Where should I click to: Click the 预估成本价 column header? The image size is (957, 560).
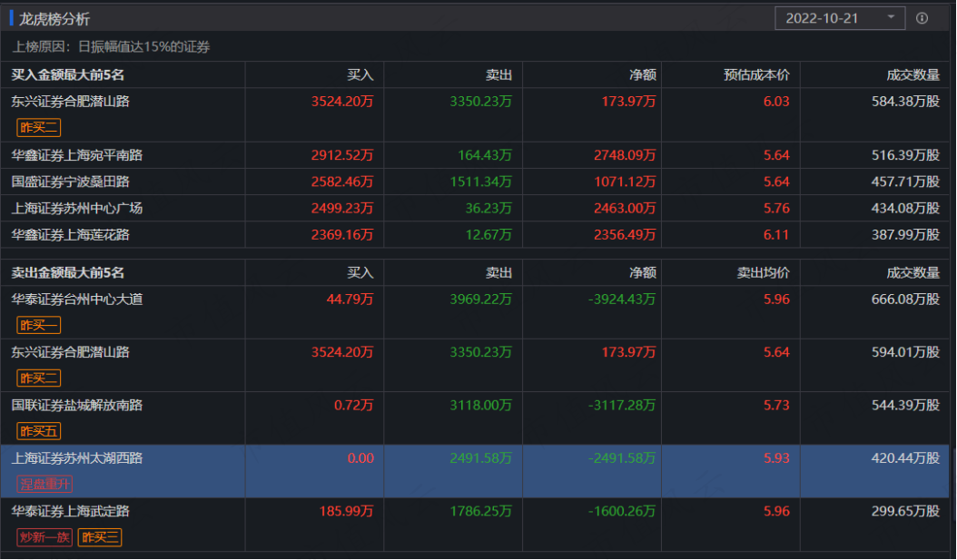click(756, 75)
